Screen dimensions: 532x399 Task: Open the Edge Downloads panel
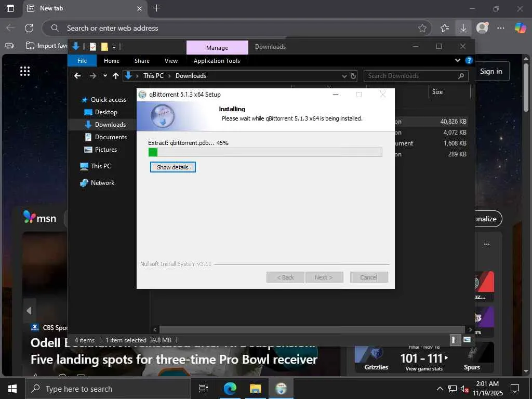click(x=463, y=28)
